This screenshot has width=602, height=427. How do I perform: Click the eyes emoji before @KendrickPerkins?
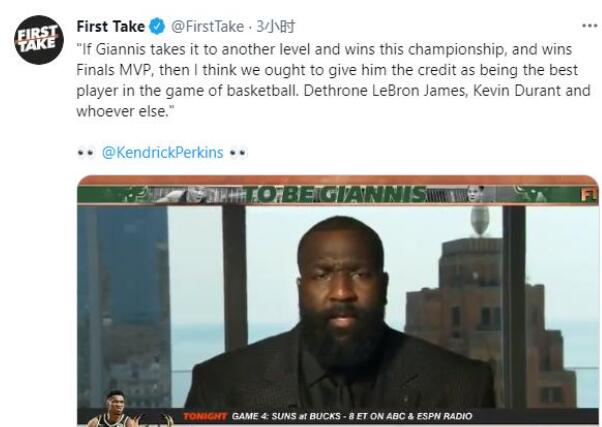pos(86,153)
